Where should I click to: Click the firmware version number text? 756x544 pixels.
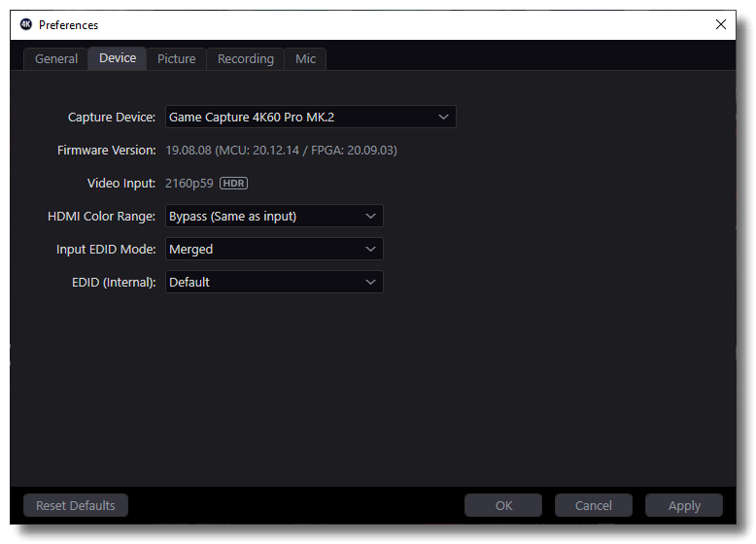click(281, 150)
